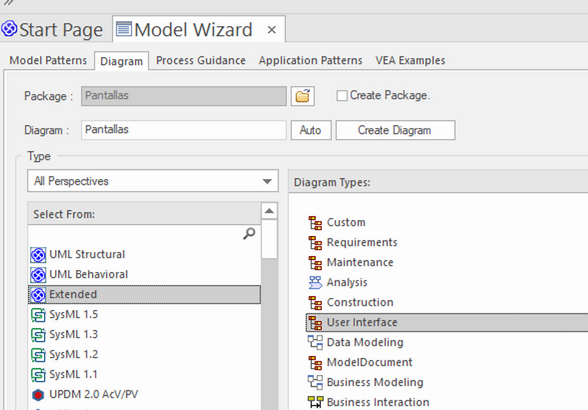Click the folder icon to browse for a package
The width and height of the screenshot is (588, 410).
(303, 96)
